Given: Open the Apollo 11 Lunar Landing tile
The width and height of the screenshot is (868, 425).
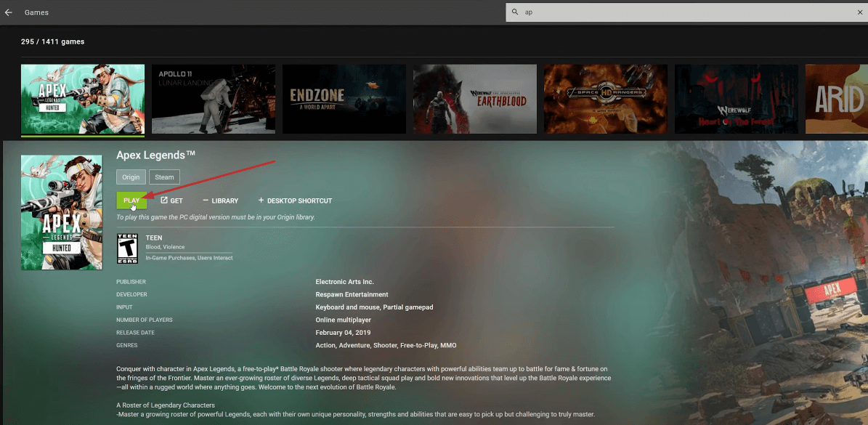Looking at the screenshot, I should tap(213, 99).
